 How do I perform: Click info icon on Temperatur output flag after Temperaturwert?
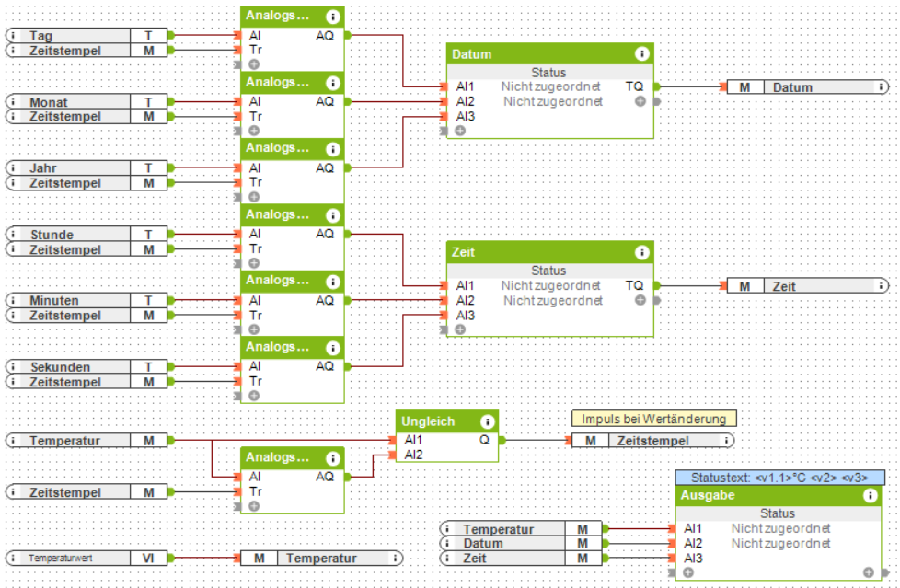pyautogui.click(x=395, y=558)
